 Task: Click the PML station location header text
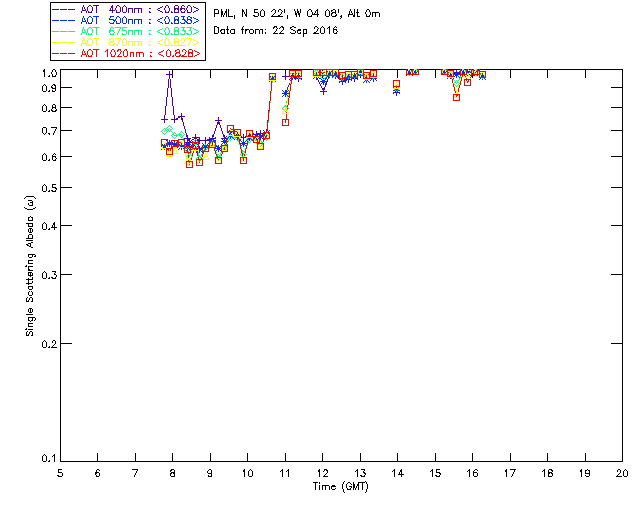(x=297, y=13)
